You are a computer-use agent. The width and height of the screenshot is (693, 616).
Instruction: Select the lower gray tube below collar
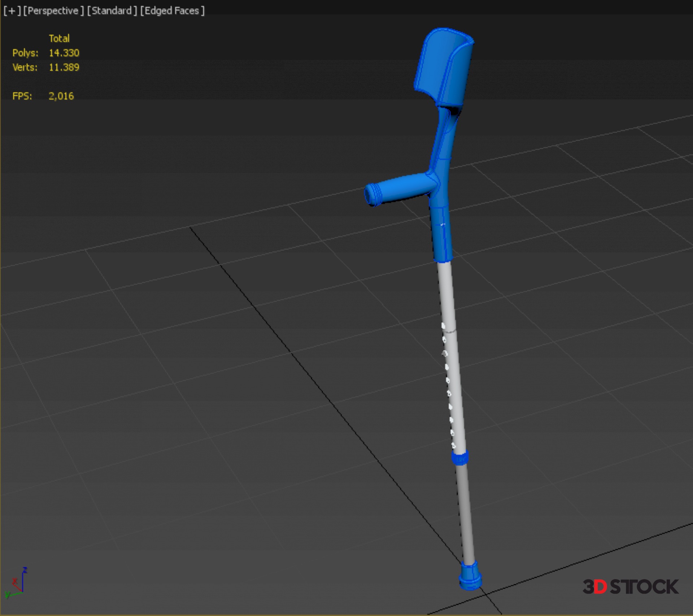point(465,512)
